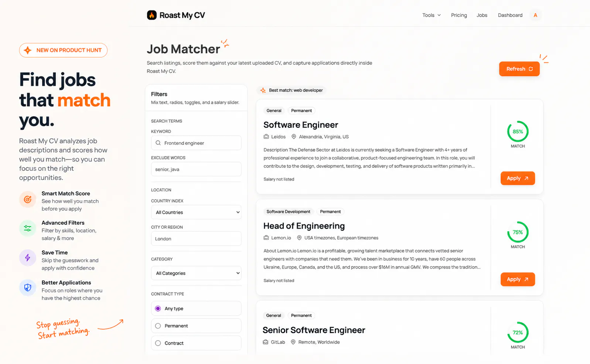Click the location pin beside USA timezones
Image resolution: width=590 pixels, height=364 pixels.
[299, 238]
